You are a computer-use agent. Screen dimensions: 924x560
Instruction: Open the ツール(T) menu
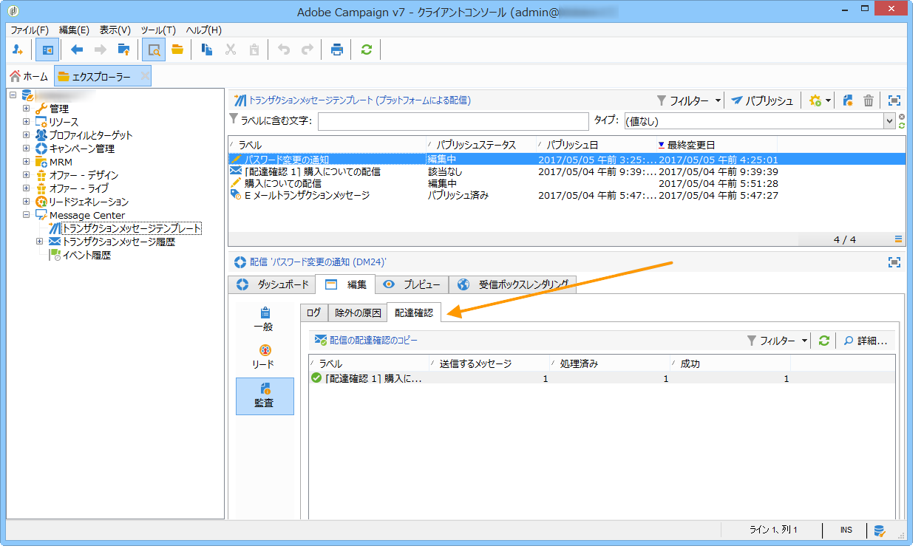158,30
